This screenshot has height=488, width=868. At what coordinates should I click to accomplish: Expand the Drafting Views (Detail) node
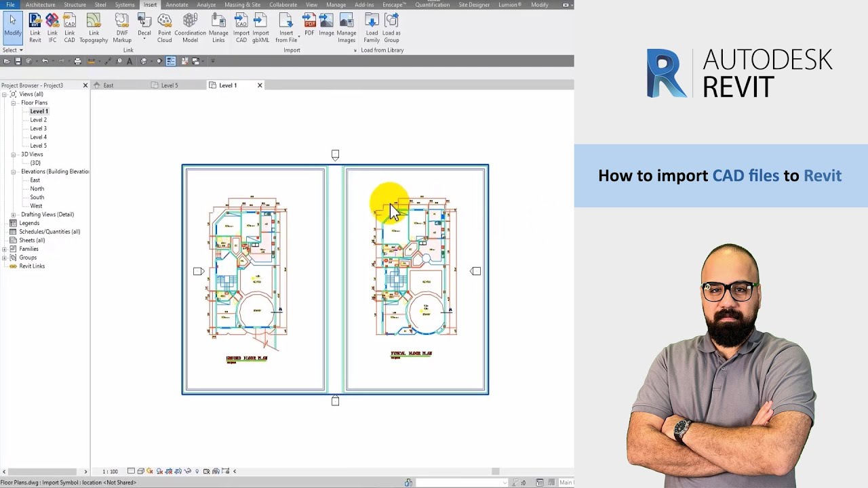(14, 215)
